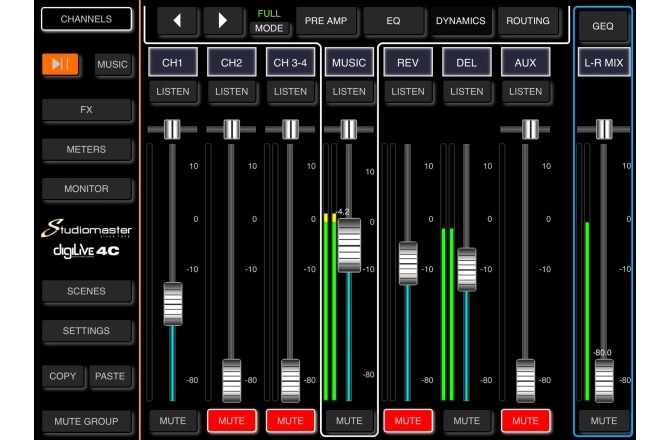The height and width of the screenshot is (440, 672).
Task: Open the MUSIC player button in sidebar
Action: tap(112, 64)
